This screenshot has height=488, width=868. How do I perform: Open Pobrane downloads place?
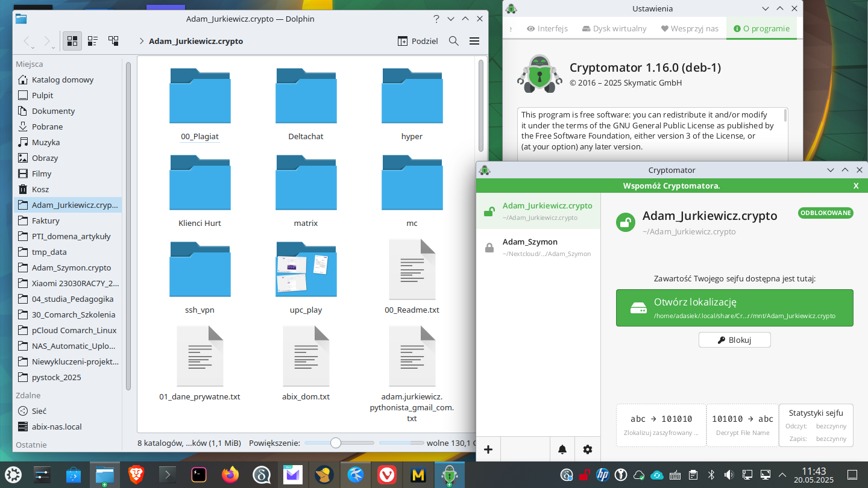point(48,127)
